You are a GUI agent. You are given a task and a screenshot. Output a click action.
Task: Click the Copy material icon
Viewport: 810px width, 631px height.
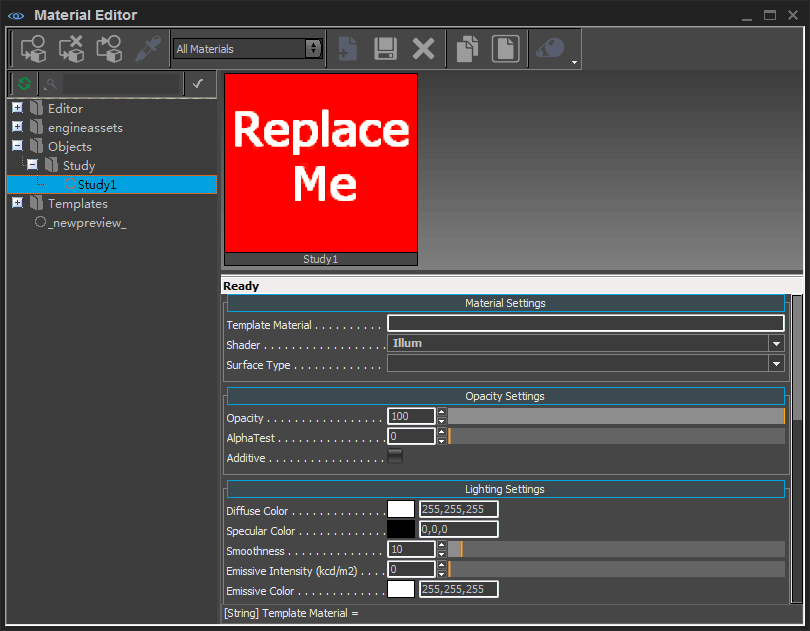click(467, 48)
